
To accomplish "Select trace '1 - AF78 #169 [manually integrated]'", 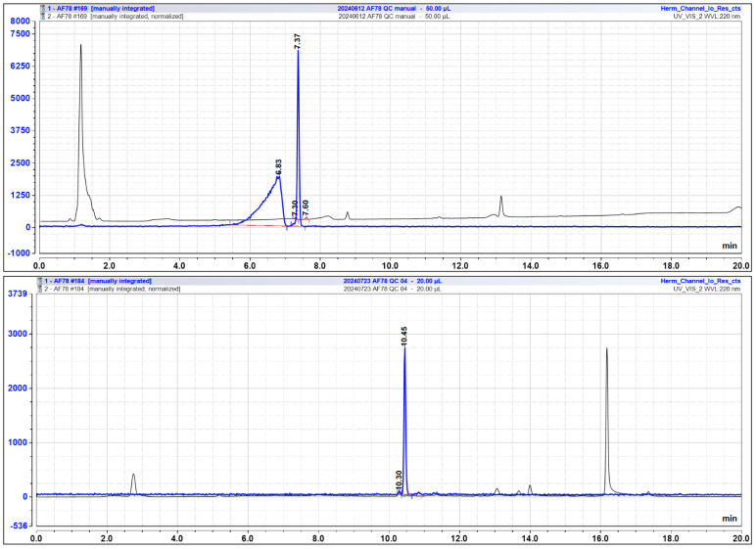I will (x=101, y=9).
